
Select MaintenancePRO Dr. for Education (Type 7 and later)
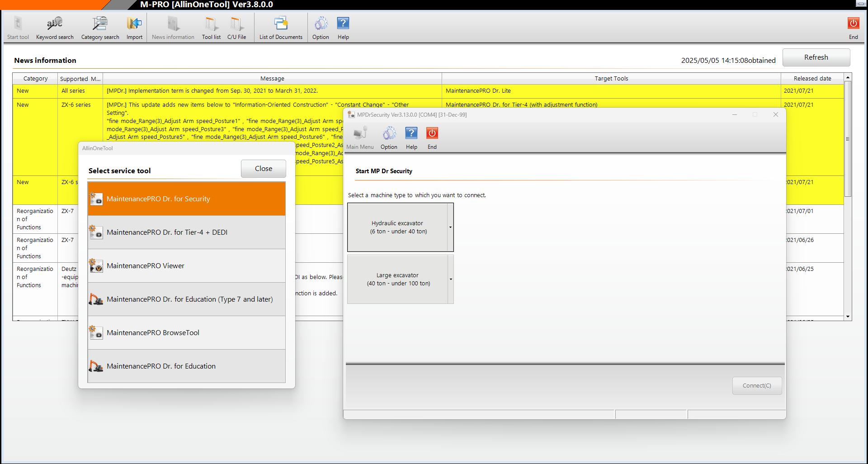click(186, 299)
